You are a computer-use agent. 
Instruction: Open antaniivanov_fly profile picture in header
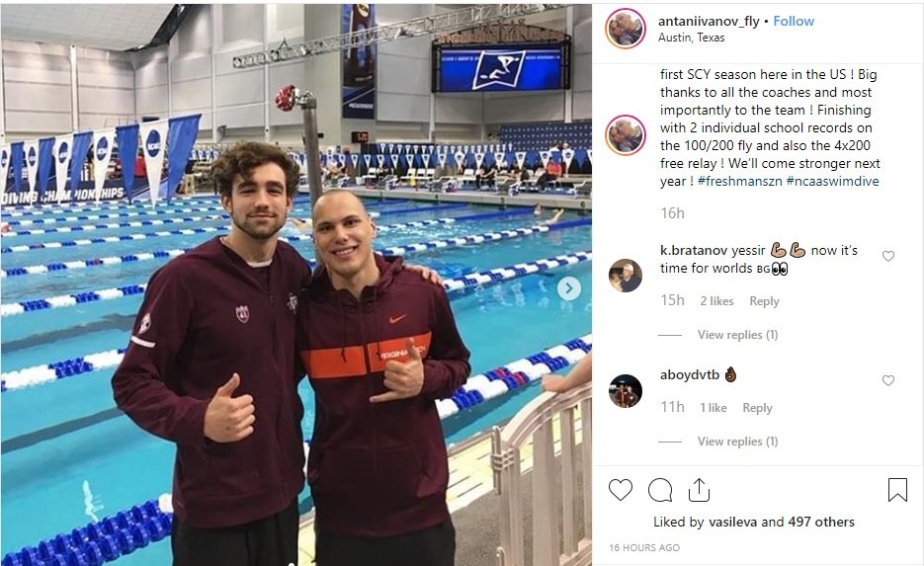626,29
